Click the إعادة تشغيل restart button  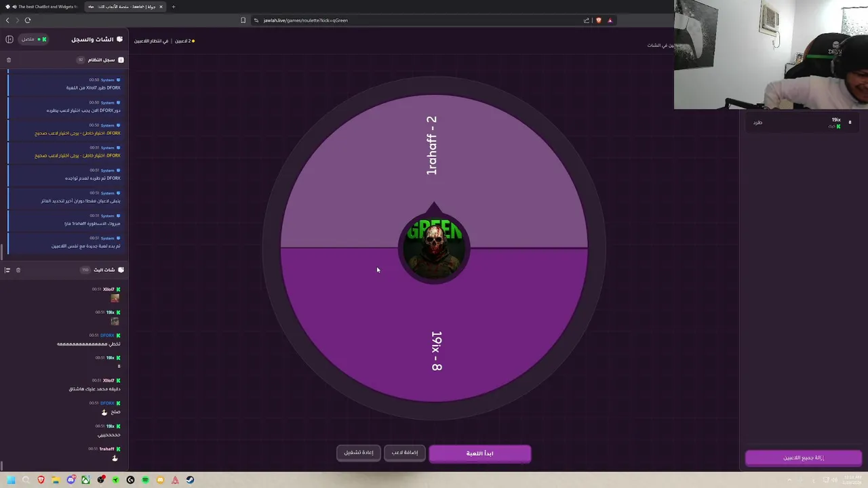click(358, 453)
